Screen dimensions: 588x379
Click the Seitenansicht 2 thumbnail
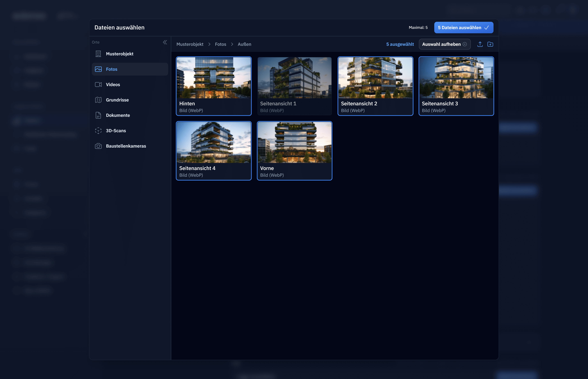click(x=375, y=78)
